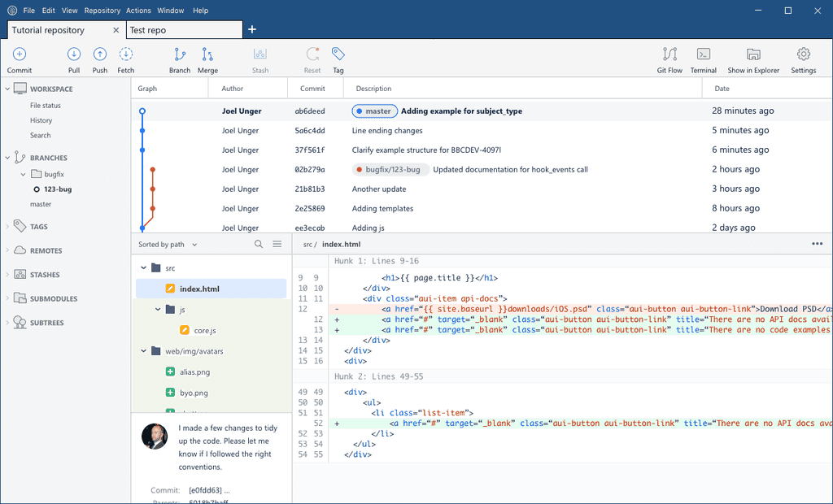The height and width of the screenshot is (504, 833).
Task: Open Show in Explorer
Action: [x=752, y=59]
